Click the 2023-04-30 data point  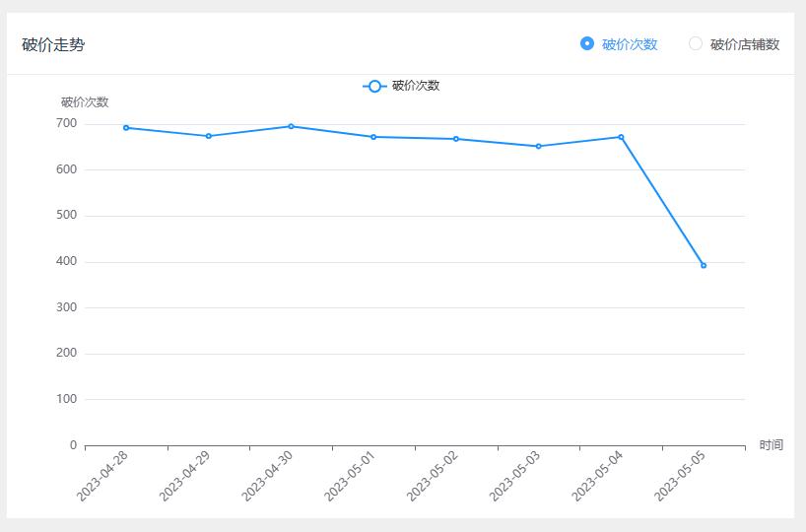click(x=291, y=126)
